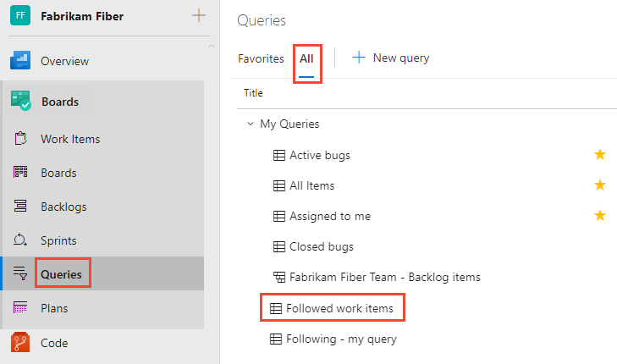Click the Title column header
Screen dimensions: 617x364
point(253,93)
